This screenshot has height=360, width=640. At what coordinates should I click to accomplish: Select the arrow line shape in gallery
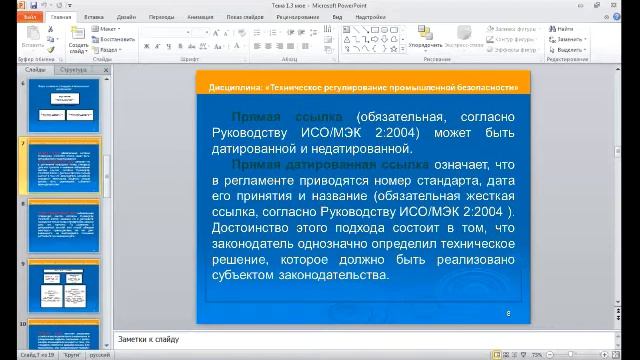365,30
